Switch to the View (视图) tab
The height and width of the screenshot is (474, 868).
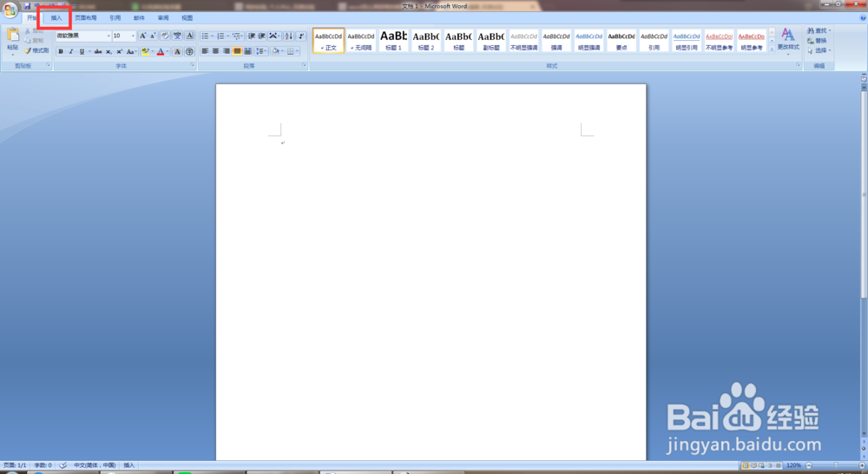coord(187,18)
